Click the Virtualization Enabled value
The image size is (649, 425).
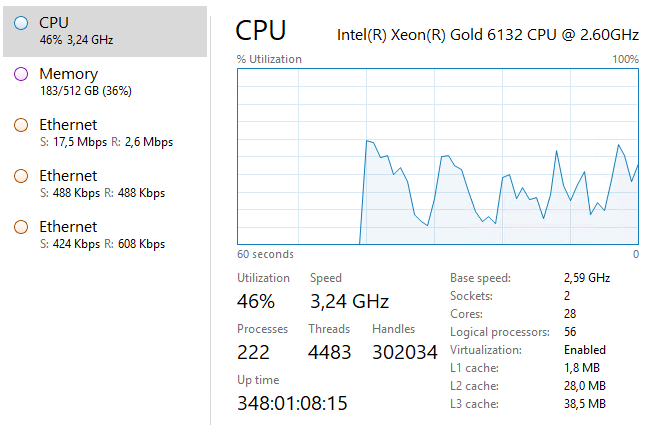tap(584, 350)
